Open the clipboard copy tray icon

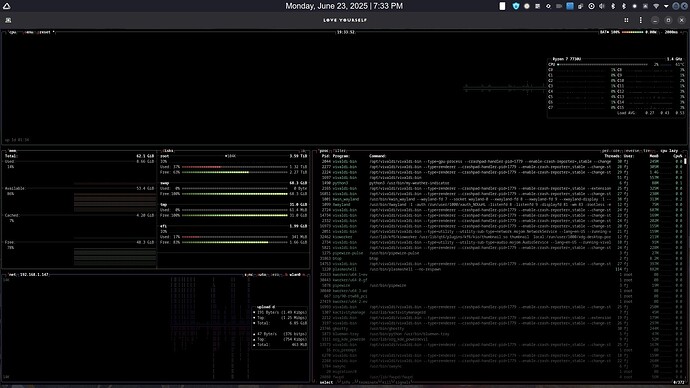coord(580,6)
